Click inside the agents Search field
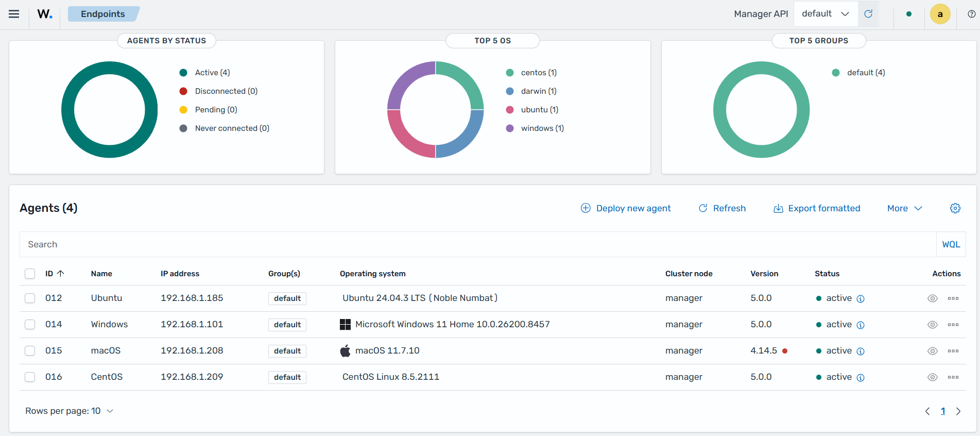Viewport: 980px width, 436px height. click(x=478, y=244)
